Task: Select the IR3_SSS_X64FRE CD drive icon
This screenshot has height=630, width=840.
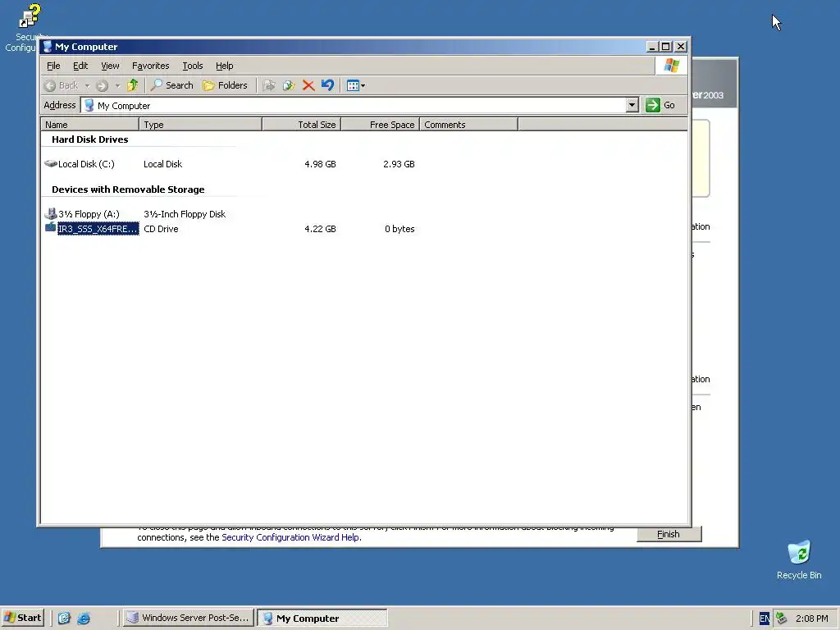Action: coord(50,228)
